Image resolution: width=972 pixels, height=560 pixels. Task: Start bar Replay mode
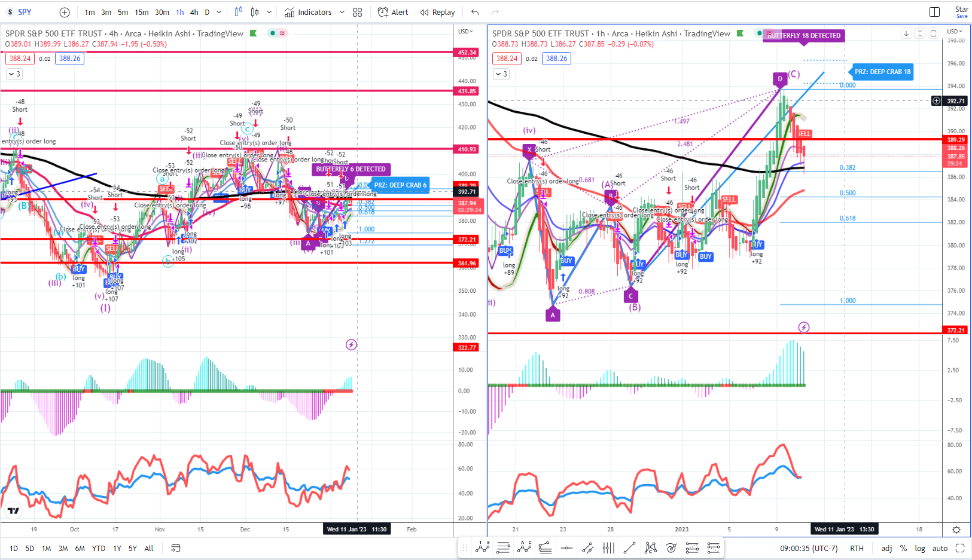click(437, 12)
